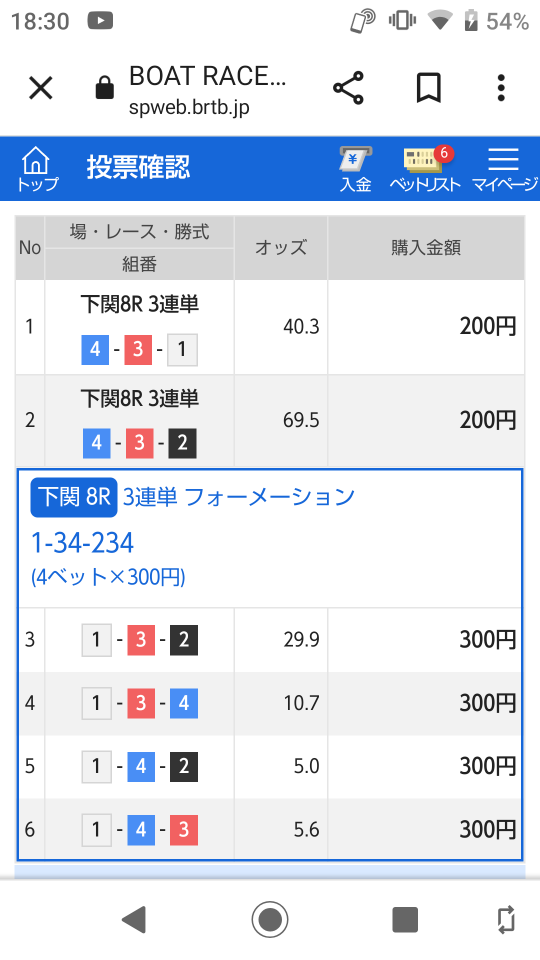
Task: Tap the browser share icon
Action: [348, 88]
